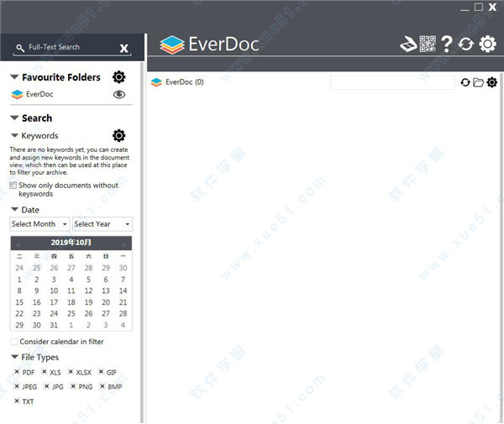Viewport: 504px width, 424px height.
Task: Toggle the XLSX file type filter
Action: coord(71,372)
